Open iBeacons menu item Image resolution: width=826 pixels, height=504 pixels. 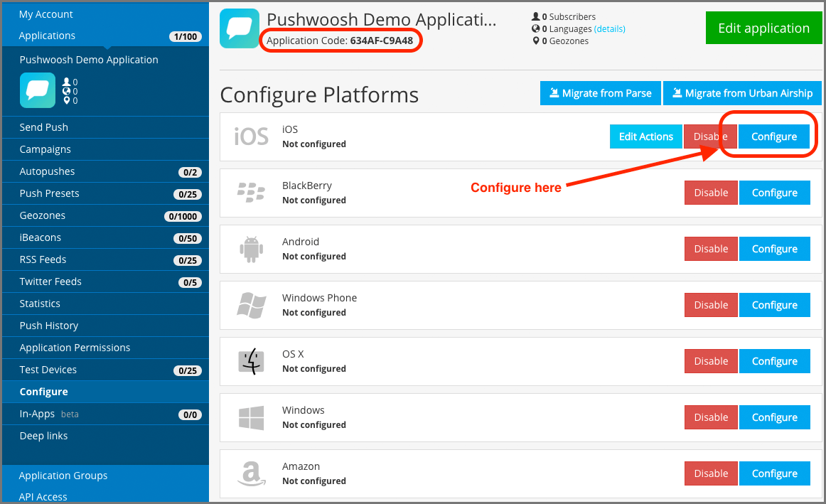[x=105, y=237]
